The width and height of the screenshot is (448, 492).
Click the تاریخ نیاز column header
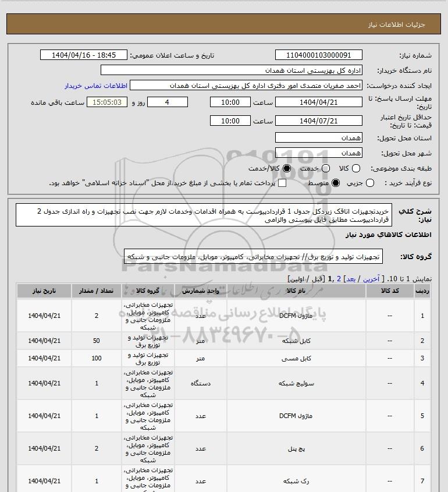point(44,291)
